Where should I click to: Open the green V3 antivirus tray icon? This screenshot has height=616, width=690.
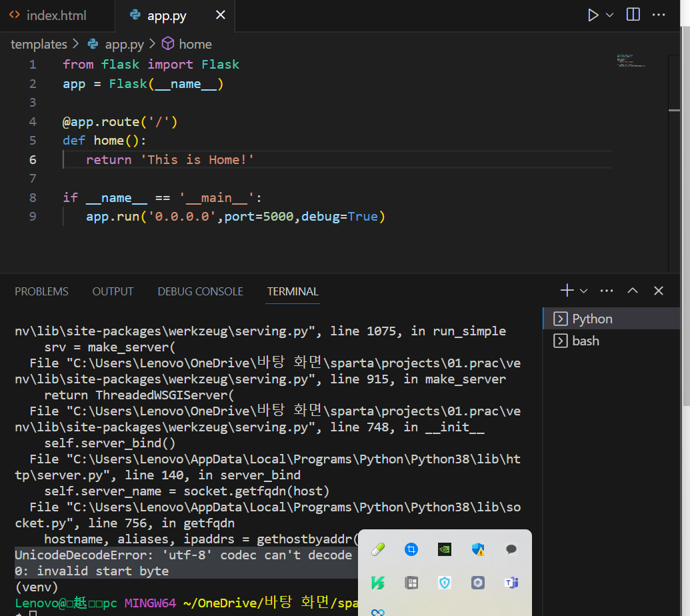click(378, 583)
